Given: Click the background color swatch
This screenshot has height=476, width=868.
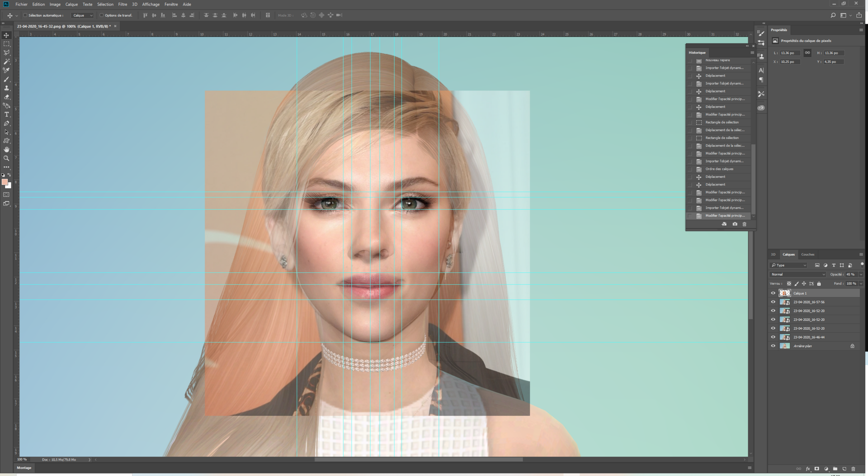Looking at the screenshot, I should [x=9, y=186].
